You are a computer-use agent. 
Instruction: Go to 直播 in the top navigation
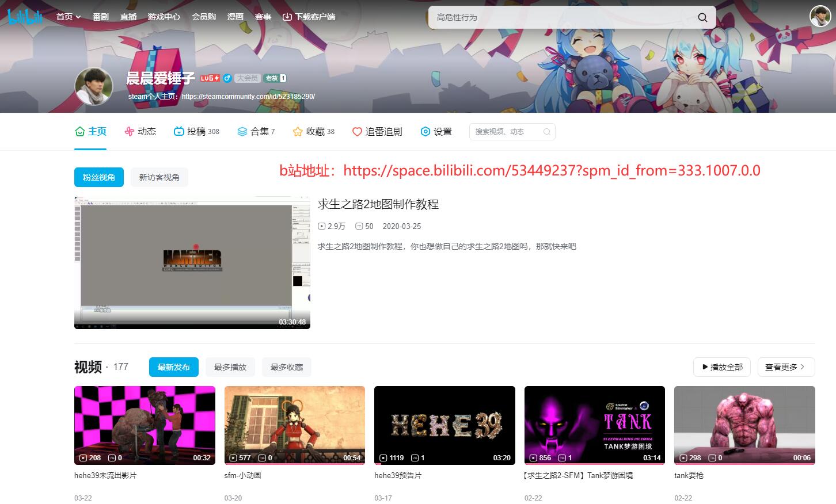128,17
